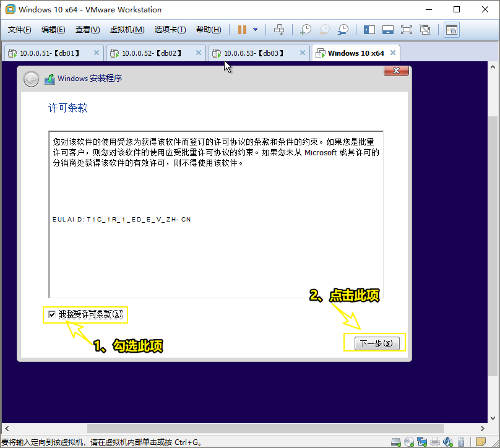
Task: Open the snapshot manager
Action: pyautogui.click(x=343, y=30)
